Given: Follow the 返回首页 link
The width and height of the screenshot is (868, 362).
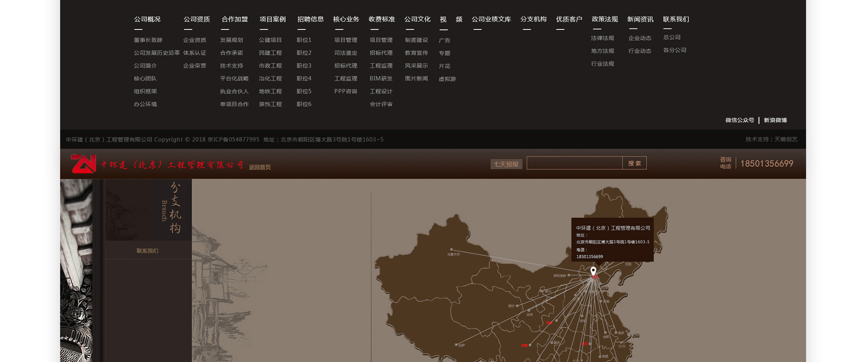Looking at the screenshot, I should coord(259,167).
